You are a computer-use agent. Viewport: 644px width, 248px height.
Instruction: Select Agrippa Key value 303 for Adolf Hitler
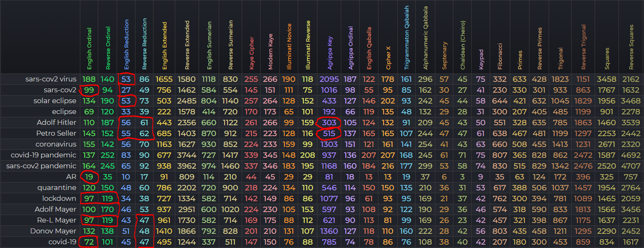click(329, 122)
